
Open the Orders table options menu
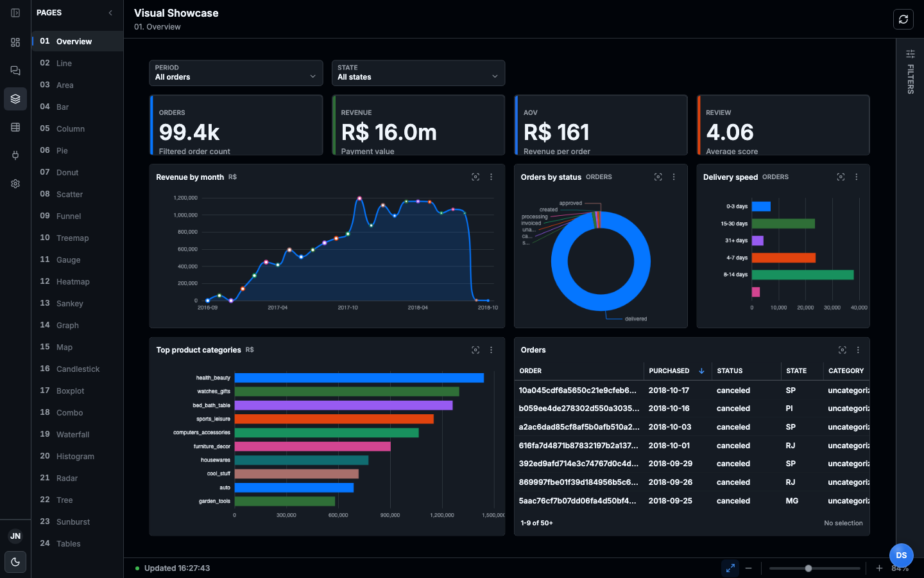(858, 350)
